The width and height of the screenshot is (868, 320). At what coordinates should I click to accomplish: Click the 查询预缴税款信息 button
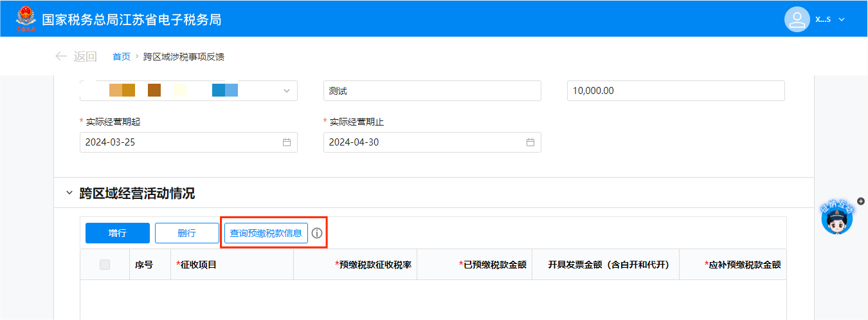(266, 233)
